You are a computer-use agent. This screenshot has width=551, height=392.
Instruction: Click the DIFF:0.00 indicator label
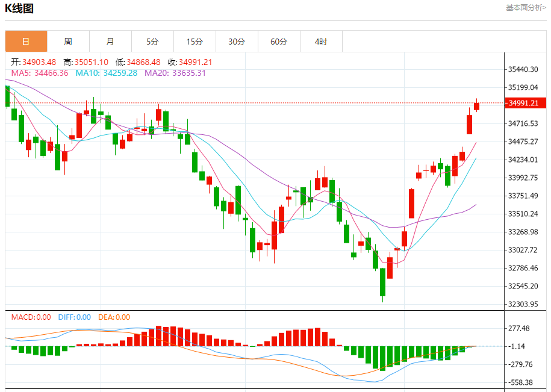(75, 317)
